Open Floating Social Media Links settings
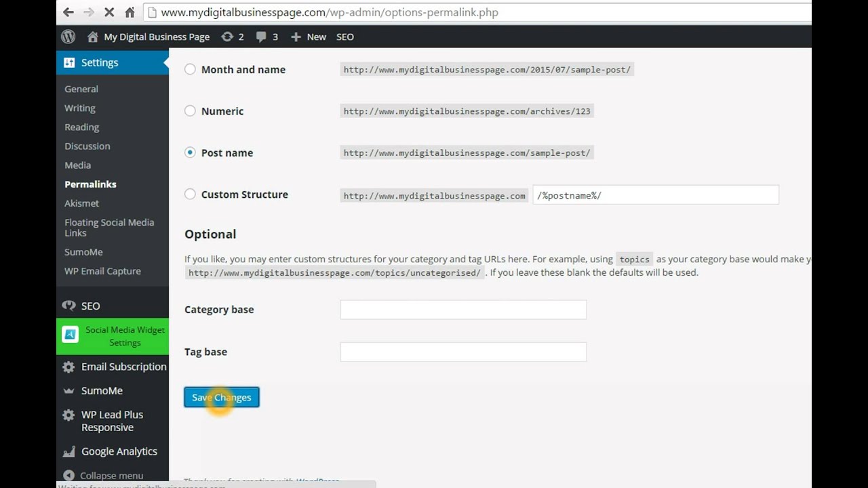This screenshot has width=868, height=488. 109,227
